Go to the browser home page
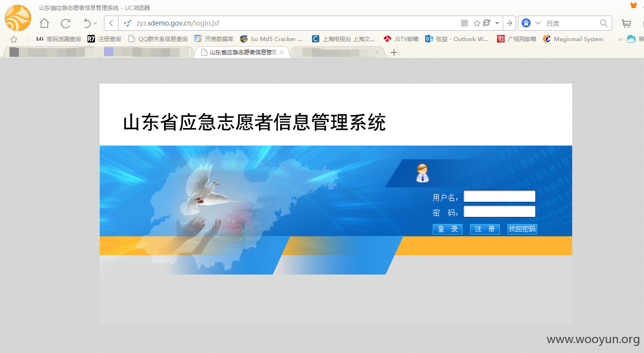The width and height of the screenshot is (644, 353). point(44,23)
